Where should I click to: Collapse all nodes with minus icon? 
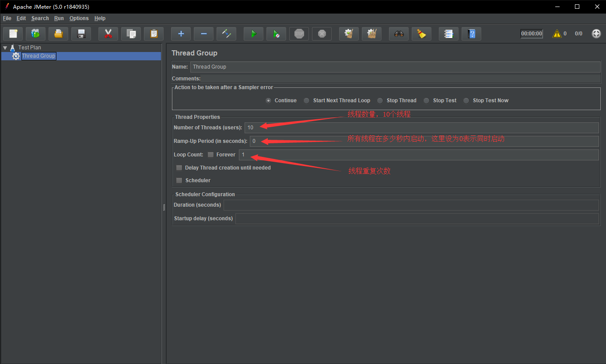pos(204,34)
